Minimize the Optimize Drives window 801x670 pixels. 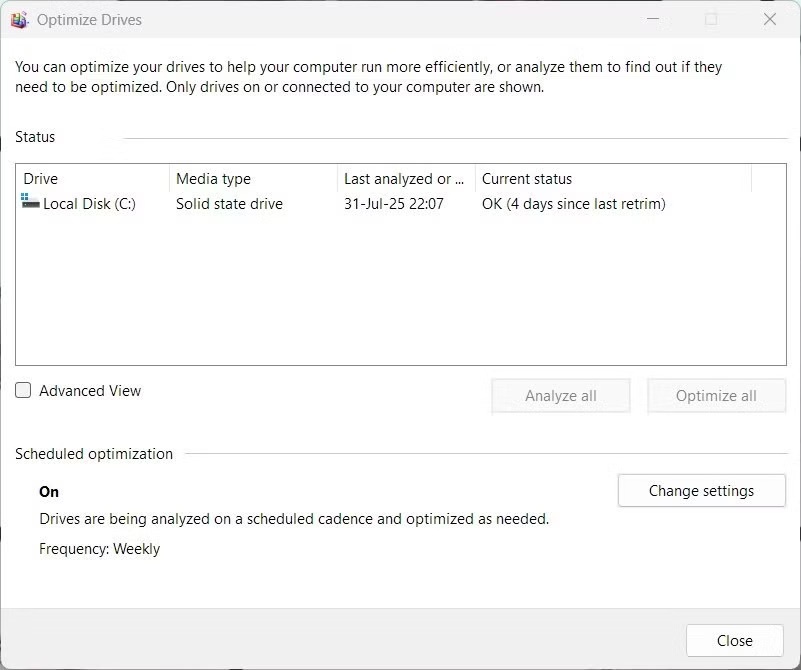point(653,20)
